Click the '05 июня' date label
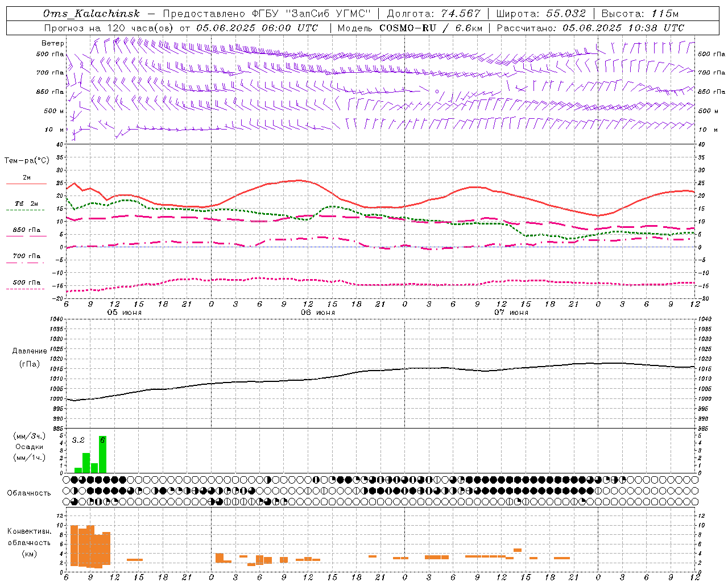728x582 pixels. [125, 313]
